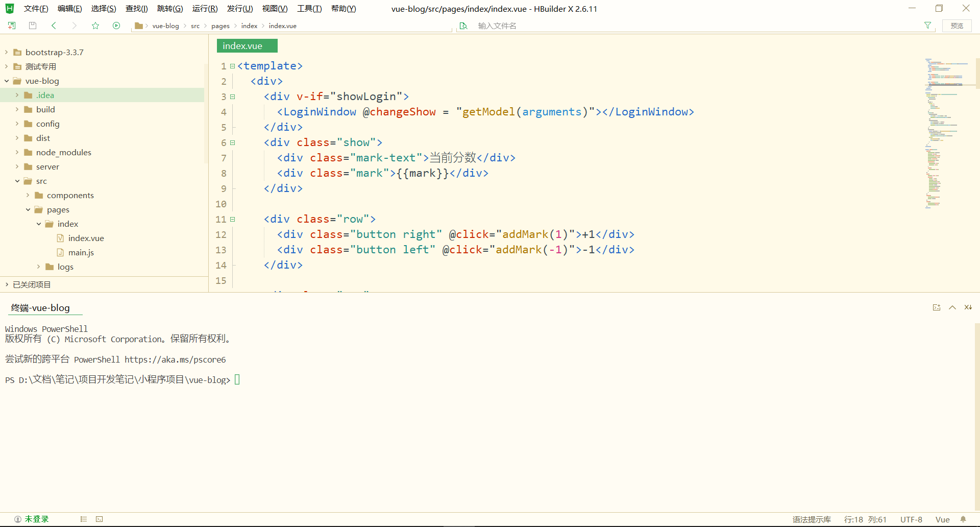Click 未登录 login link in status bar
This screenshot has height=527, width=980.
36,519
